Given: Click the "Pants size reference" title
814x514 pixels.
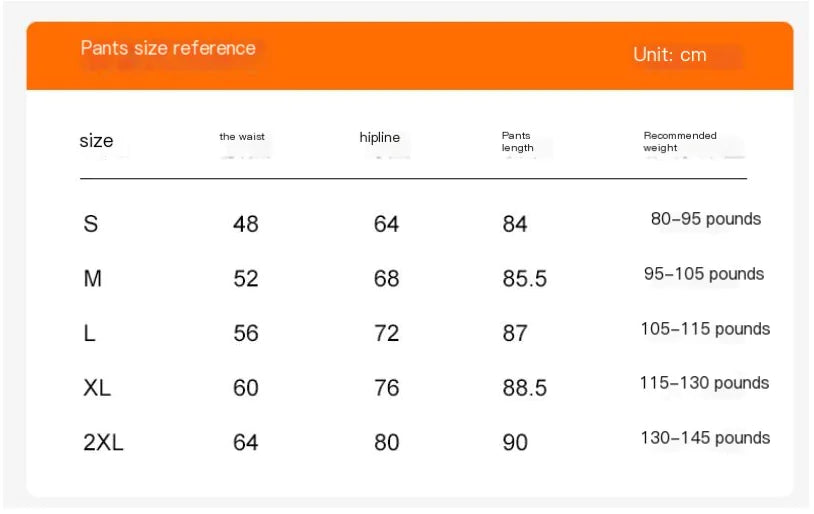Looking at the screenshot, I should (x=168, y=48).
